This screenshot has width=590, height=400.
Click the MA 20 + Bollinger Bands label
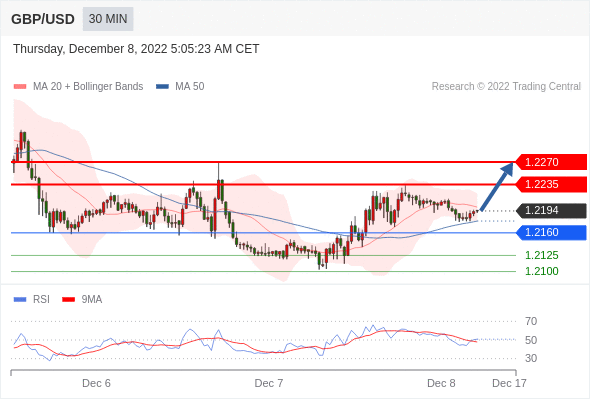point(88,87)
